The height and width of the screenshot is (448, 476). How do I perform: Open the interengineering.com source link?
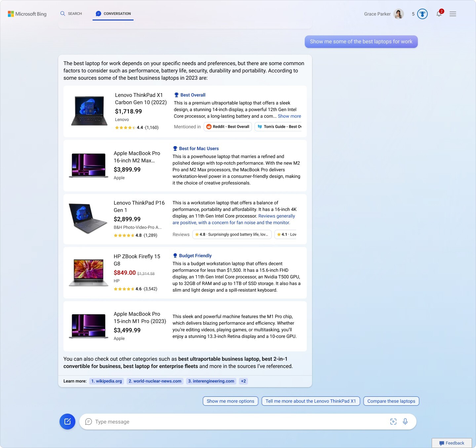[x=211, y=381]
